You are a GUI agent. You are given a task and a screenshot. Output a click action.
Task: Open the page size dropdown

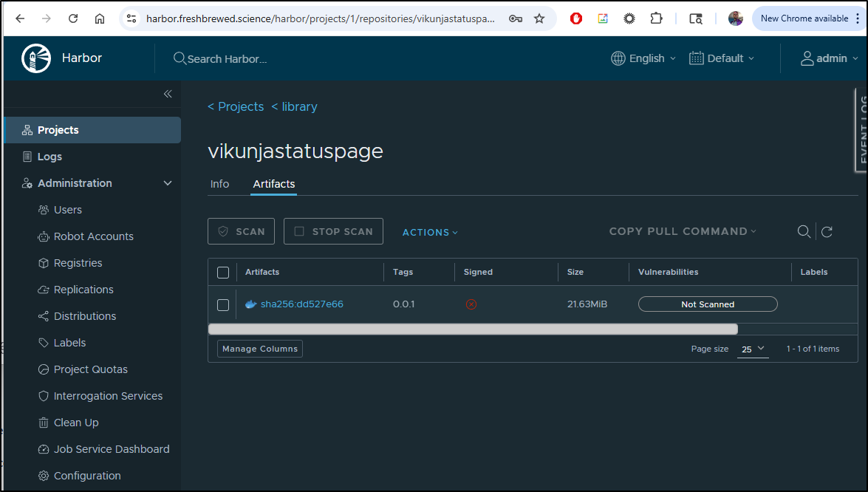point(753,349)
